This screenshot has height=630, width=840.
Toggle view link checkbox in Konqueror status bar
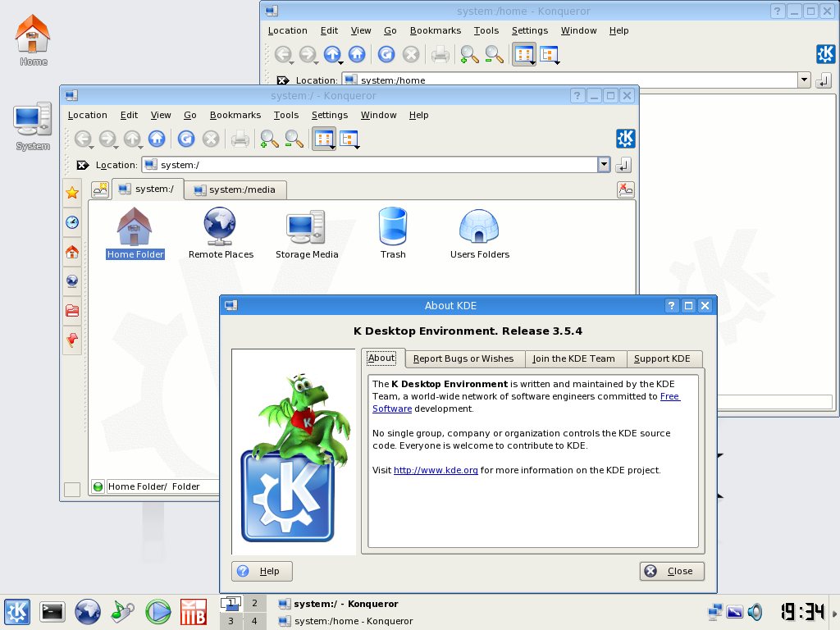(x=72, y=489)
